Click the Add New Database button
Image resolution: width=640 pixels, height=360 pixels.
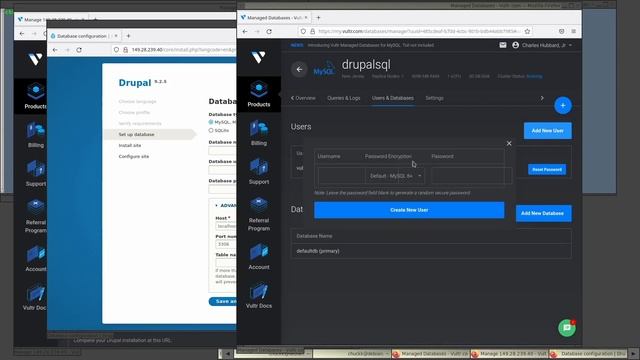[543, 213]
